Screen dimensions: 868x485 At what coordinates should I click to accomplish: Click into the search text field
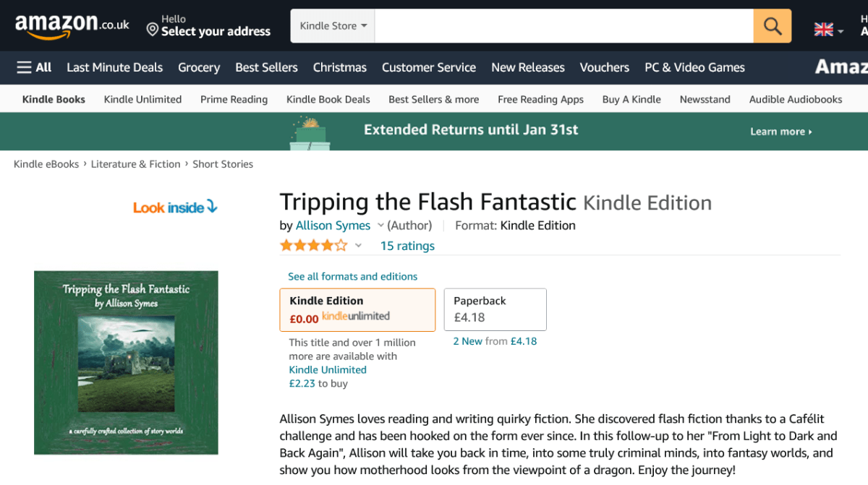coord(563,26)
